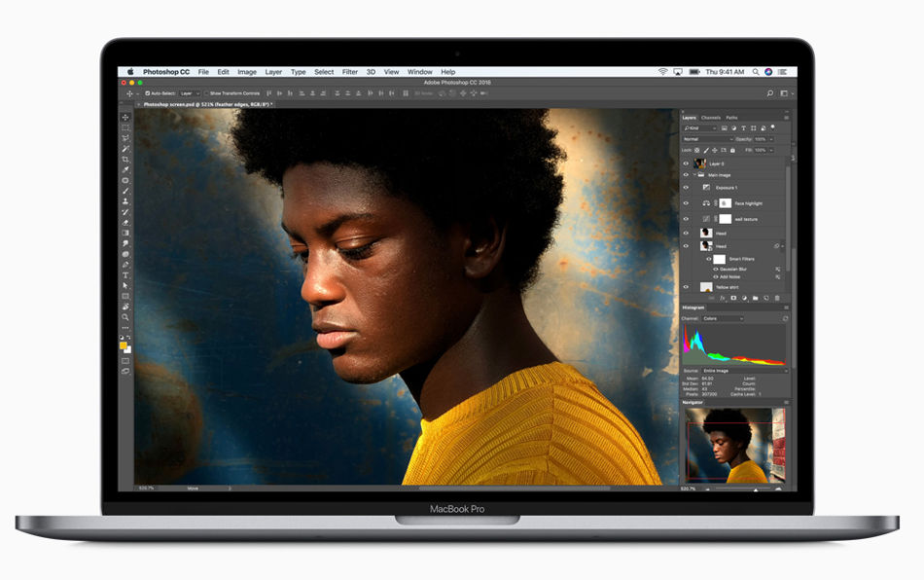Screen dimensions: 924x580
Task: Click the Quick Mask mode icon
Action: pos(124,361)
